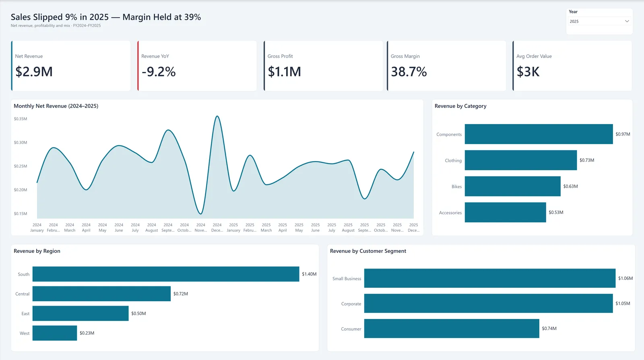Click the $0.73M Clothing data label
644x360 pixels.
587,160
